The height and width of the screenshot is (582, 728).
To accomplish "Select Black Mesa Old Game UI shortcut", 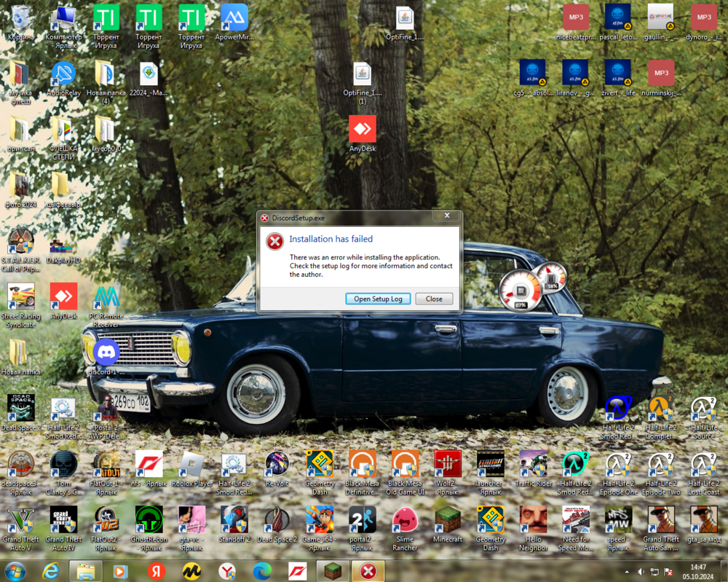I will click(405, 473).
